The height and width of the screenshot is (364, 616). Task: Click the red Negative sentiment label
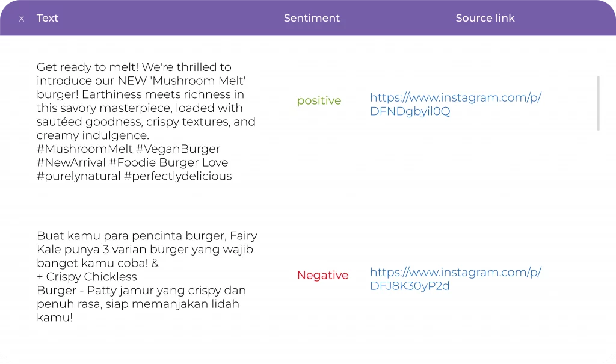322,275
